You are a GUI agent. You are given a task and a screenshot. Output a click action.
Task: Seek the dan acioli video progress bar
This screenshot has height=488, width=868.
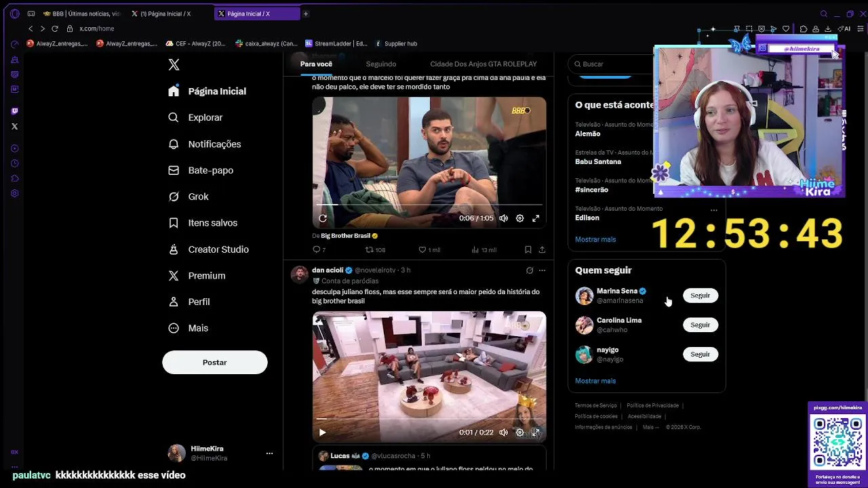coord(429,418)
